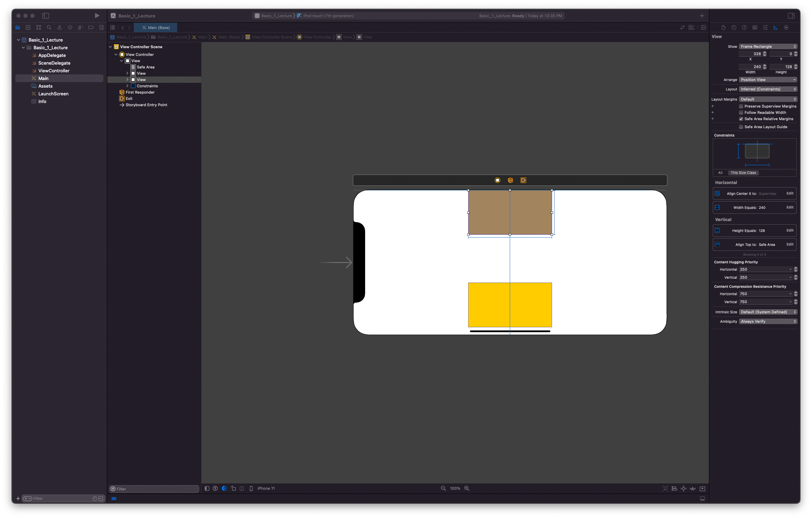Click the Align constraints icon
Viewport: 812px width, 518px height.
click(674, 489)
